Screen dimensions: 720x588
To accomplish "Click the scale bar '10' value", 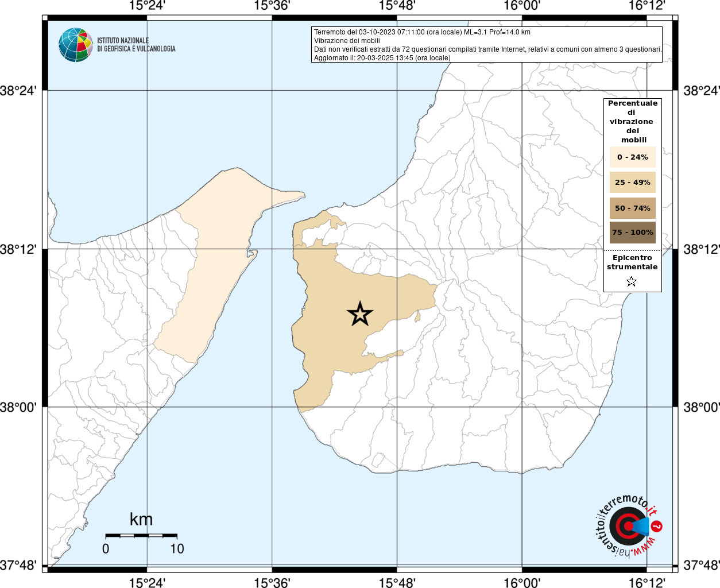I will coord(177,548).
